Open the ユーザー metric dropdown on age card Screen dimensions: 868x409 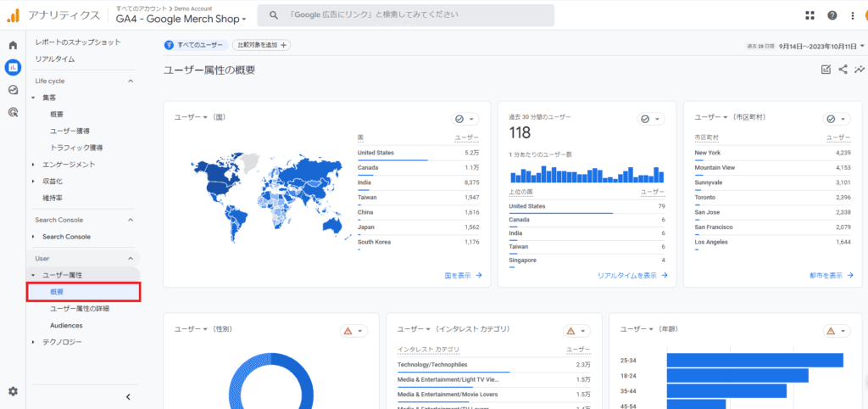click(637, 328)
